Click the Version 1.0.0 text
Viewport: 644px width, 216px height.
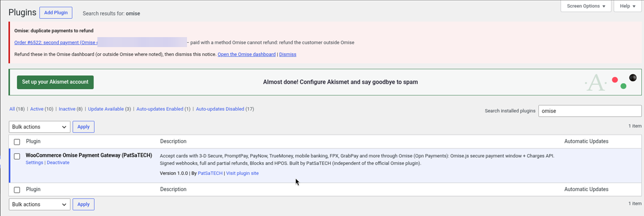tap(174, 173)
